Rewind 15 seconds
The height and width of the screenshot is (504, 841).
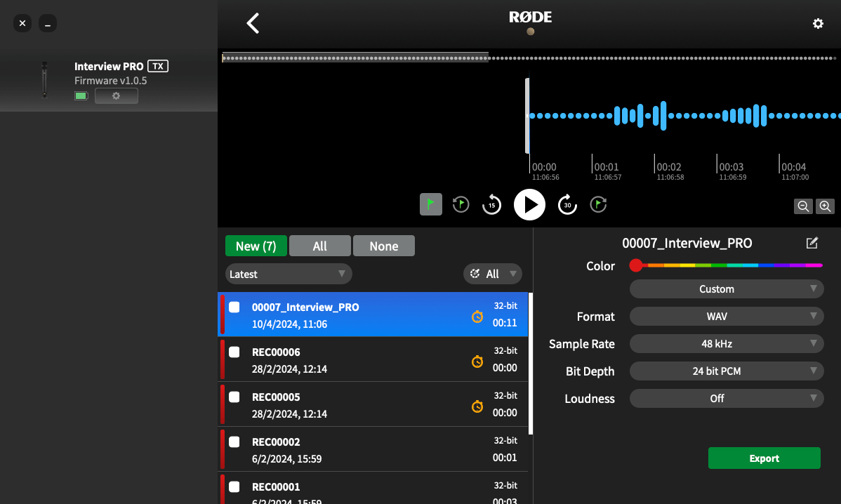(x=491, y=204)
